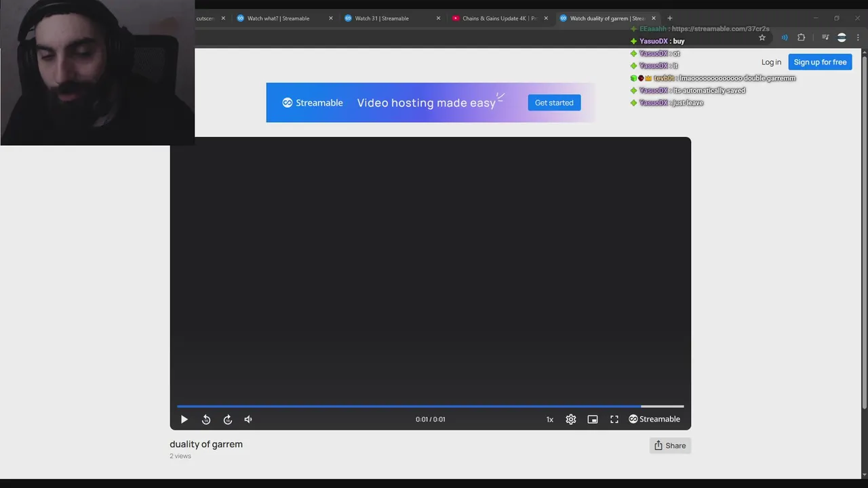Click the streamable.com/37cr2s chat link
Image resolution: width=868 pixels, height=488 pixels.
click(720, 29)
